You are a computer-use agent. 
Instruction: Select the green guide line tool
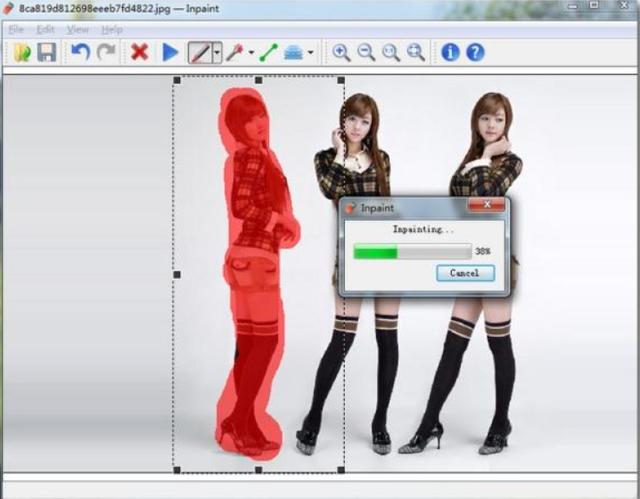[x=268, y=52]
